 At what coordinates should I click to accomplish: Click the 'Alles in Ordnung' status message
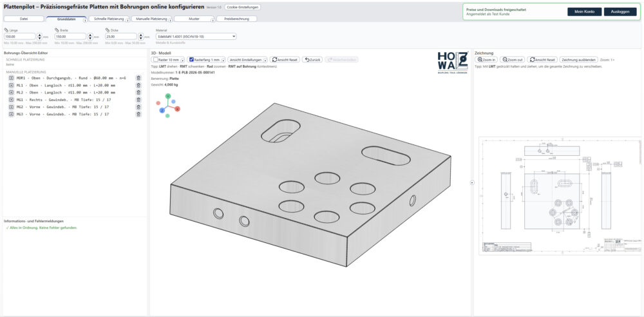(41, 227)
